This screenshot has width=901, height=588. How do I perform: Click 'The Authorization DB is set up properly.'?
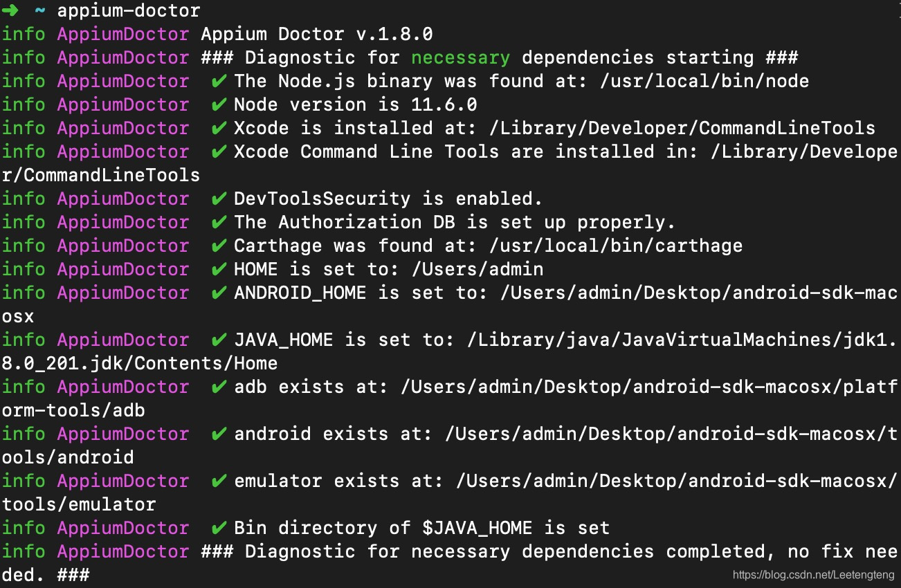(x=455, y=223)
